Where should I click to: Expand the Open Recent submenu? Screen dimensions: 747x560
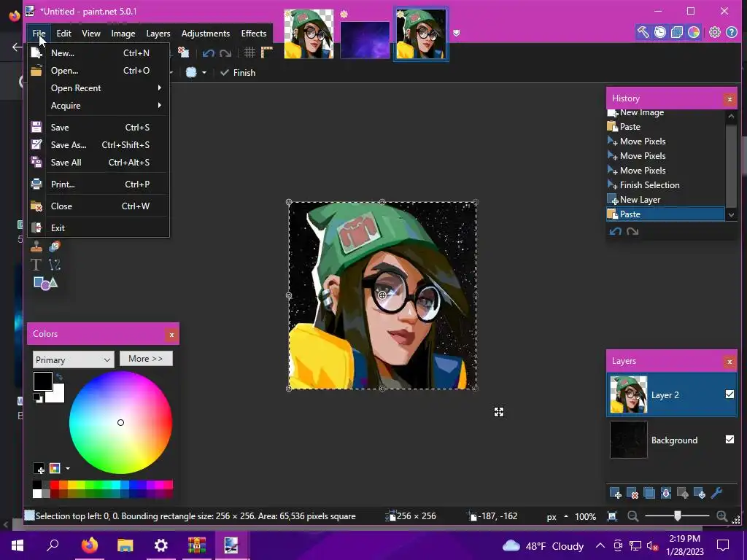coord(98,88)
